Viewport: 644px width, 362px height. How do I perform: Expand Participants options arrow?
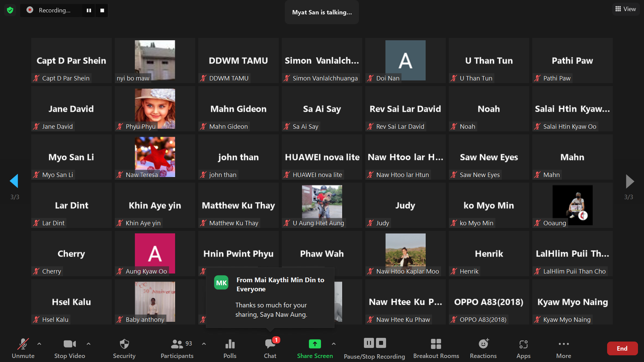[x=204, y=344]
